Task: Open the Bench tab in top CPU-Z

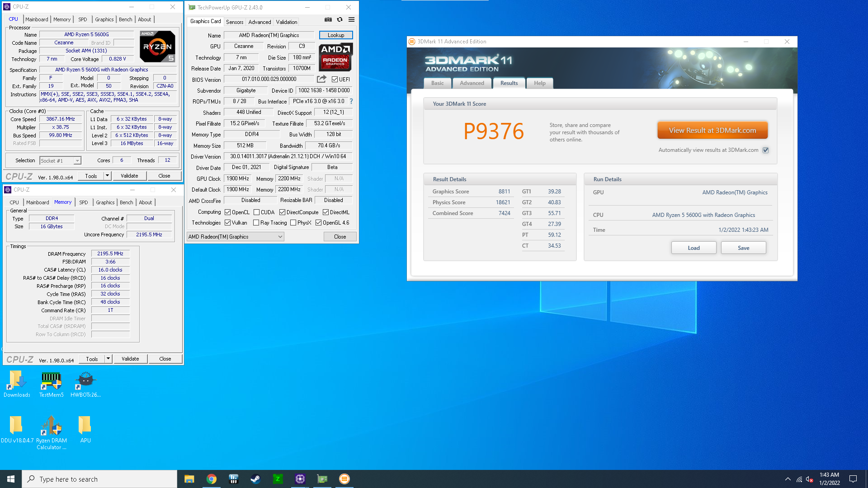Action: 125,19
